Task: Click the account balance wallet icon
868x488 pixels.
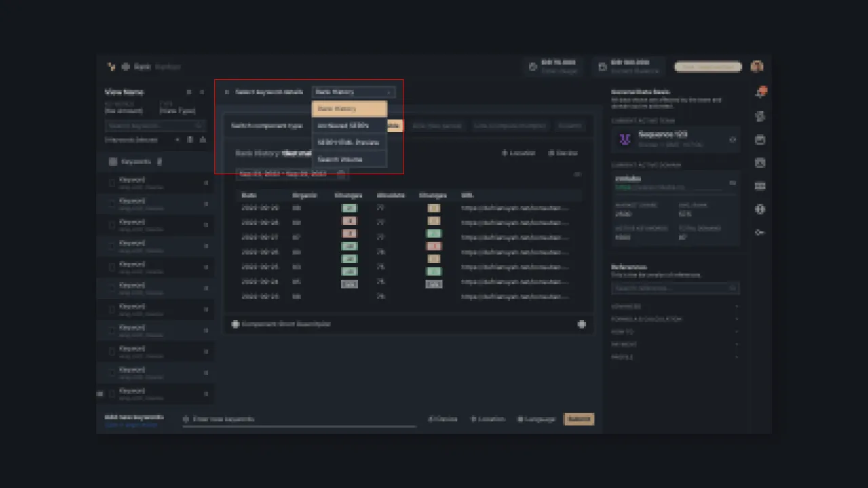Action: tap(602, 67)
